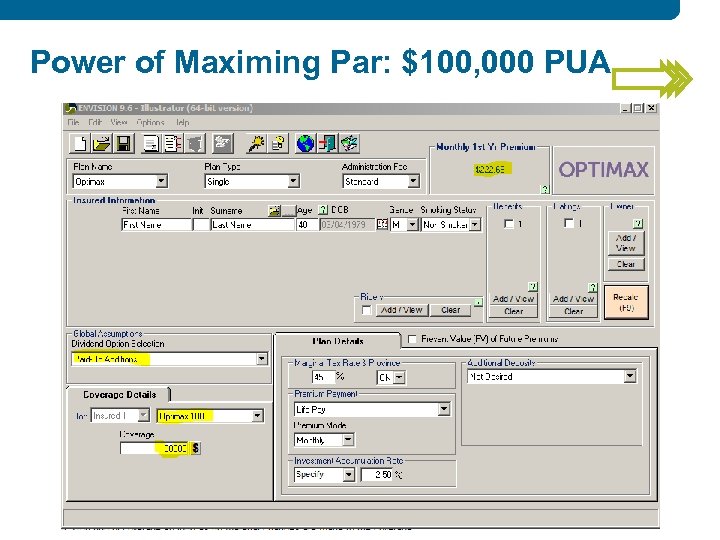This screenshot has height=540, width=720.
Task: Click the greyed-out toolbar icon after the list icon
Action: pyautogui.click(x=195, y=144)
